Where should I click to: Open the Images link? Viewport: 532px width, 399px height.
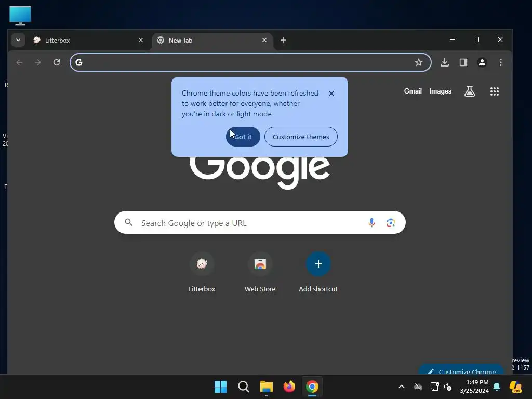(441, 91)
